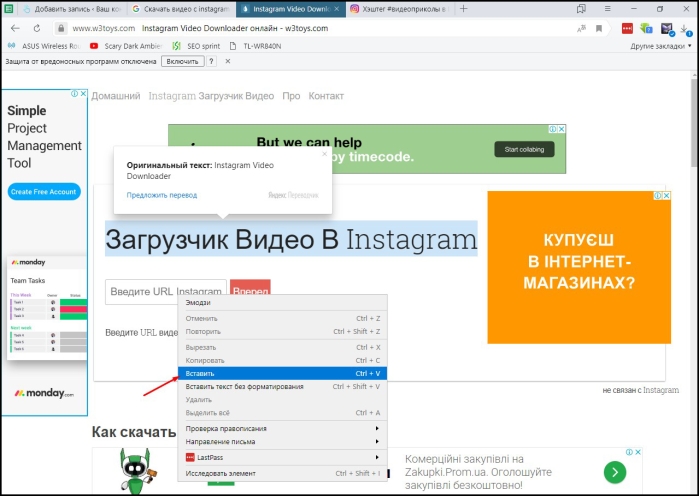Expand the LastPass context submenu
The width and height of the screenshot is (699, 496).
282,457
